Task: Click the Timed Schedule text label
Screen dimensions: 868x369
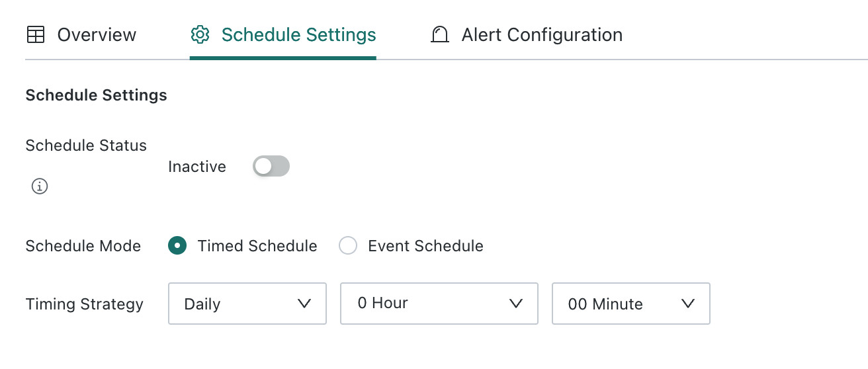Action: point(257,246)
